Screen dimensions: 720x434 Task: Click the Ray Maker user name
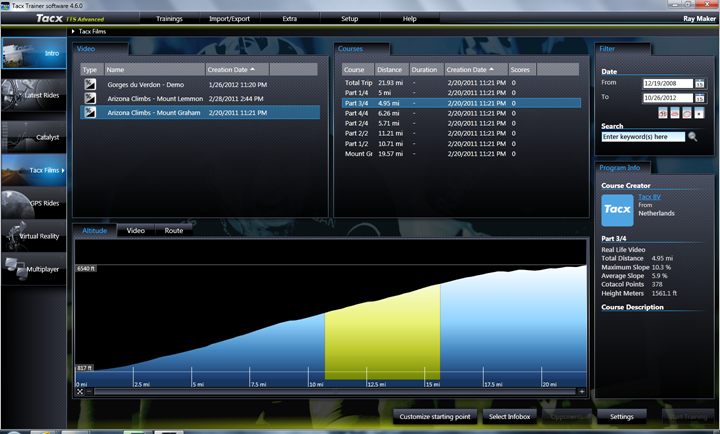click(x=699, y=19)
